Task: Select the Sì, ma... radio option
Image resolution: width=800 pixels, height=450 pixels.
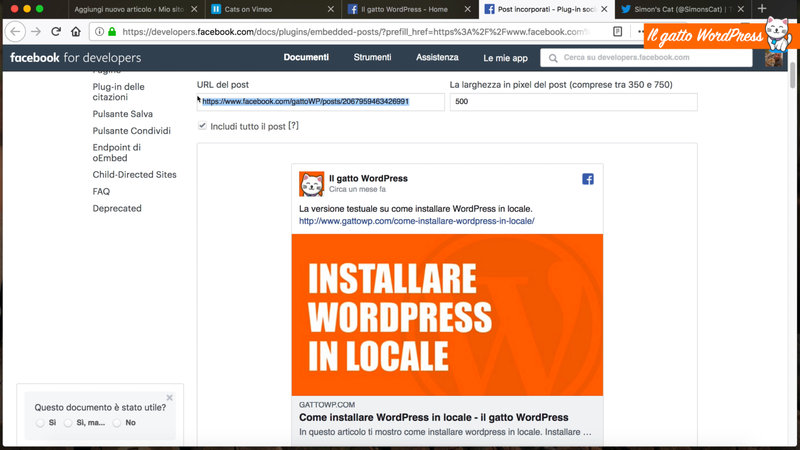Action: 68,423
